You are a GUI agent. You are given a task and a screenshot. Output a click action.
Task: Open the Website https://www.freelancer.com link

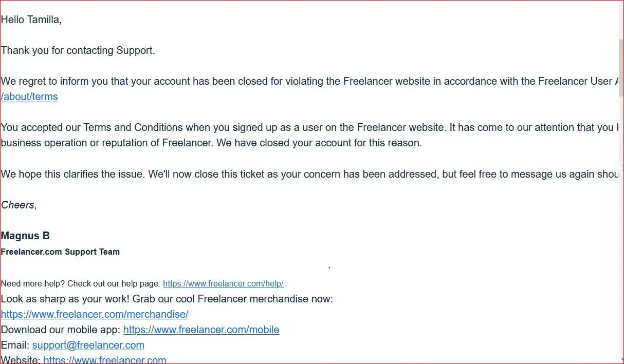tap(105, 360)
